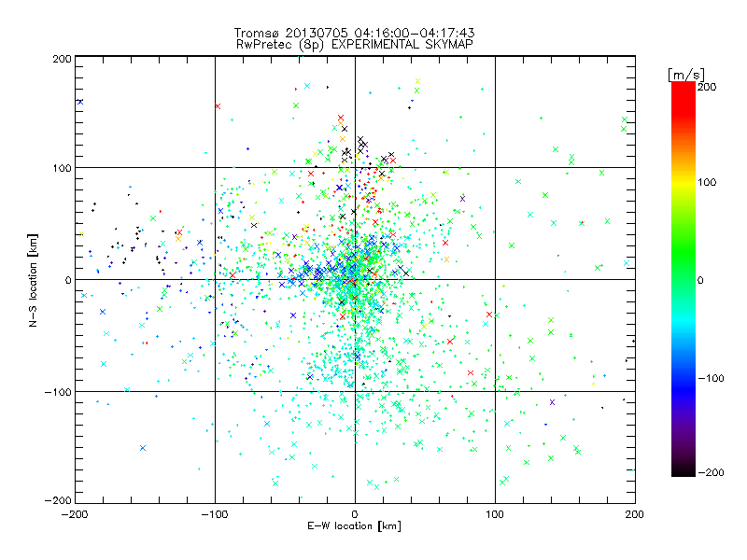Pick the green middle of the velocity colorbar
This screenshot has width=747, height=560.
coord(684,267)
